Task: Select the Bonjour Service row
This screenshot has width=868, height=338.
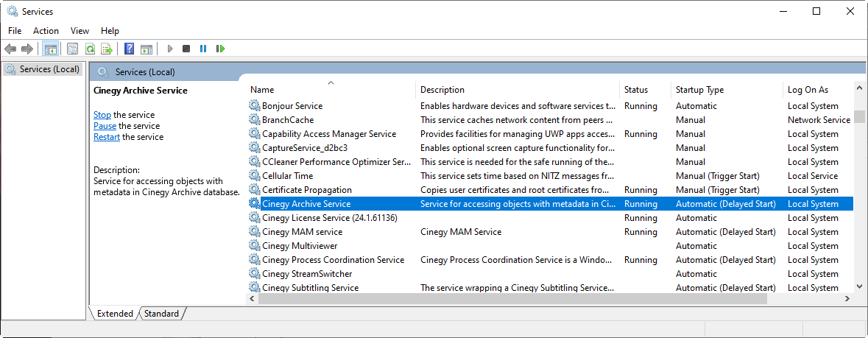Action: [550, 106]
